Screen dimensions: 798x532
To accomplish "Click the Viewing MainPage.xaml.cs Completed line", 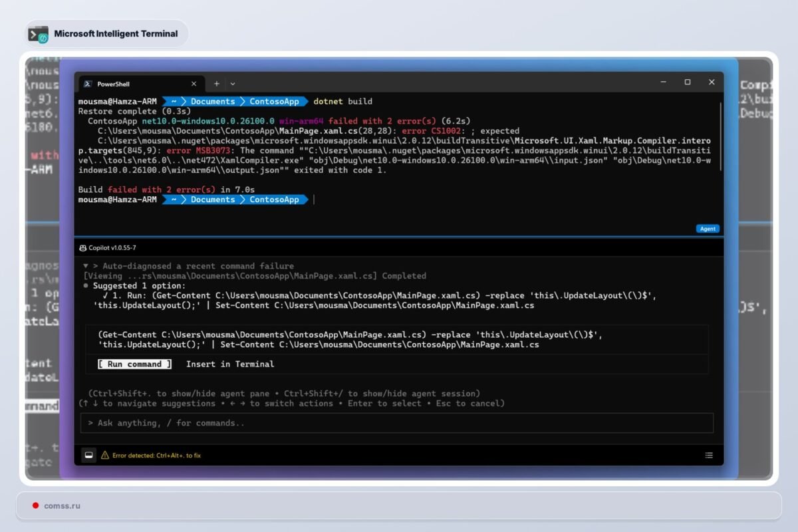I will coord(255,275).
